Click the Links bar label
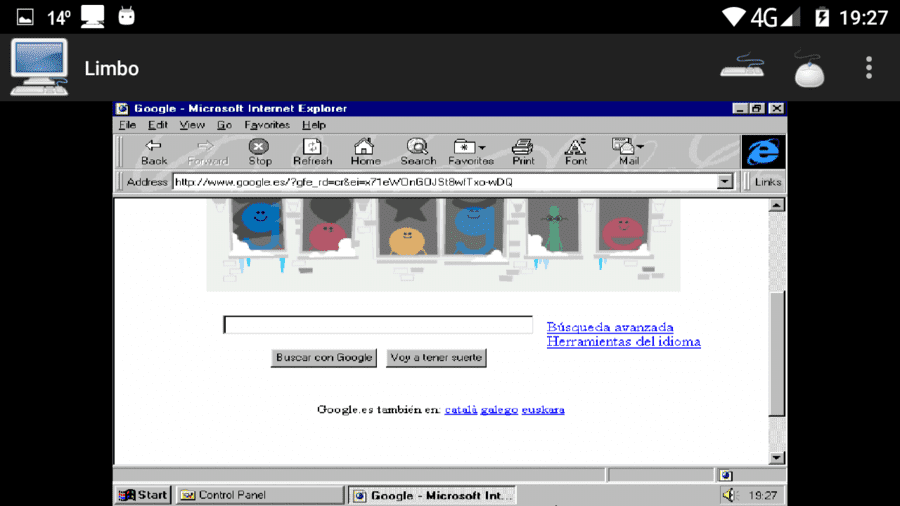Viewport: 900px width, 506px height. 767,182
